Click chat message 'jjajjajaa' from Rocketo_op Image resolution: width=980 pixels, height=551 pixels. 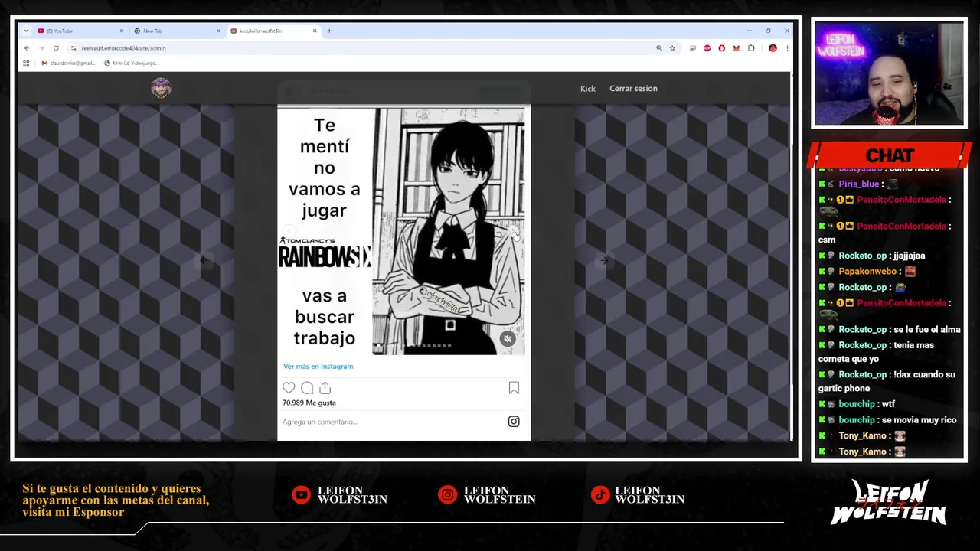(909, 256)
